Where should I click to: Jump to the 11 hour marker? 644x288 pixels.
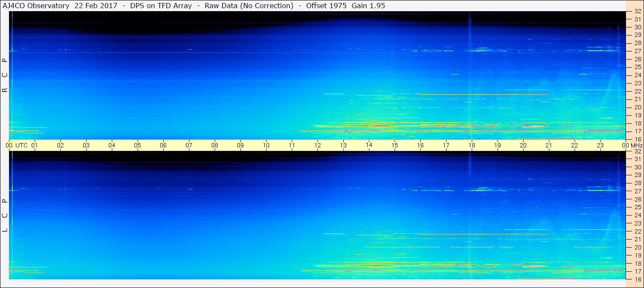pyautogui.click(x=292, y=145)
